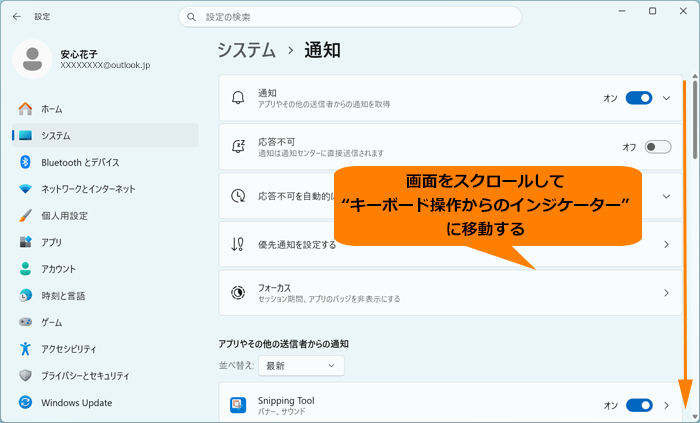
Task: Click the ゲーム controller icon
Action: 25,322
